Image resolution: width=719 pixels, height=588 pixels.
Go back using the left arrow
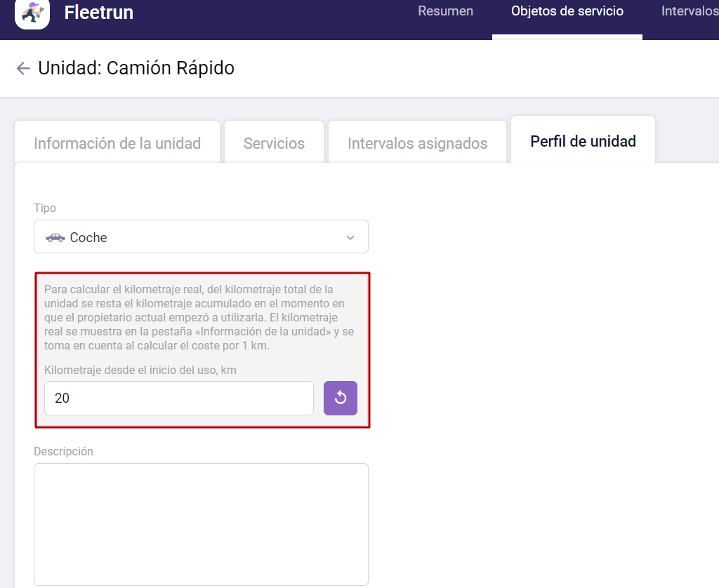click(23, 68)
